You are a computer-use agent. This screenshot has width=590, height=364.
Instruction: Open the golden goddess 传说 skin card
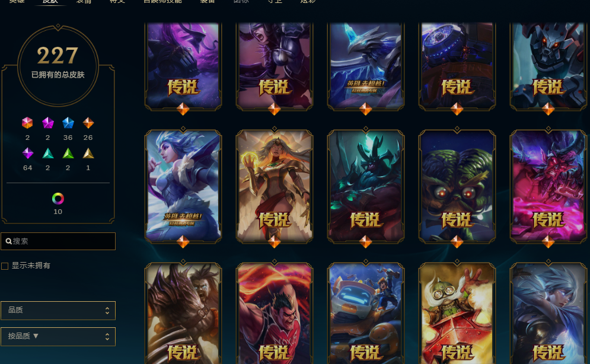[275, 187]
